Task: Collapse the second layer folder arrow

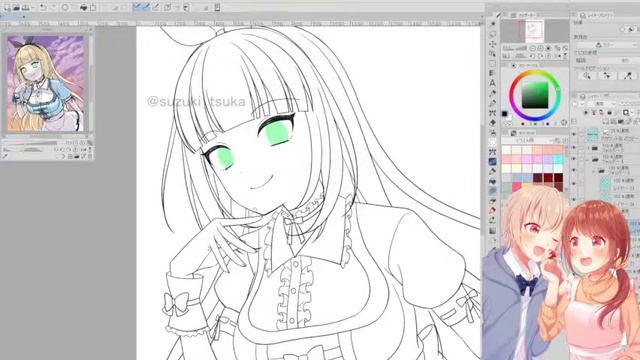Action: 588,159
